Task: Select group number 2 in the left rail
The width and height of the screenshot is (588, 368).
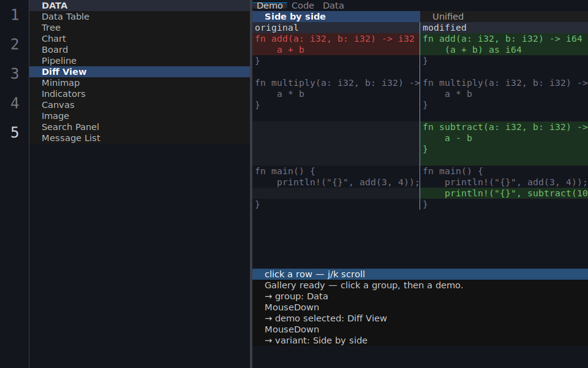Action: 15,44
